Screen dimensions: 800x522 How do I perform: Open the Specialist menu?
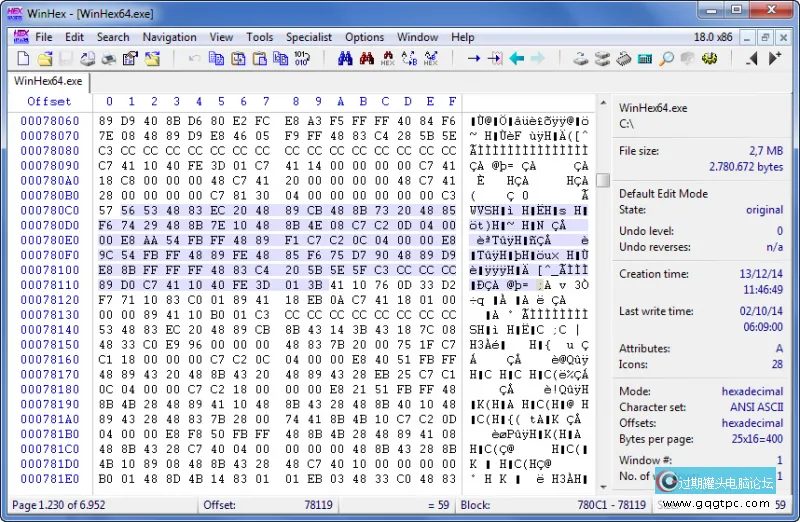tap(309, 37)
